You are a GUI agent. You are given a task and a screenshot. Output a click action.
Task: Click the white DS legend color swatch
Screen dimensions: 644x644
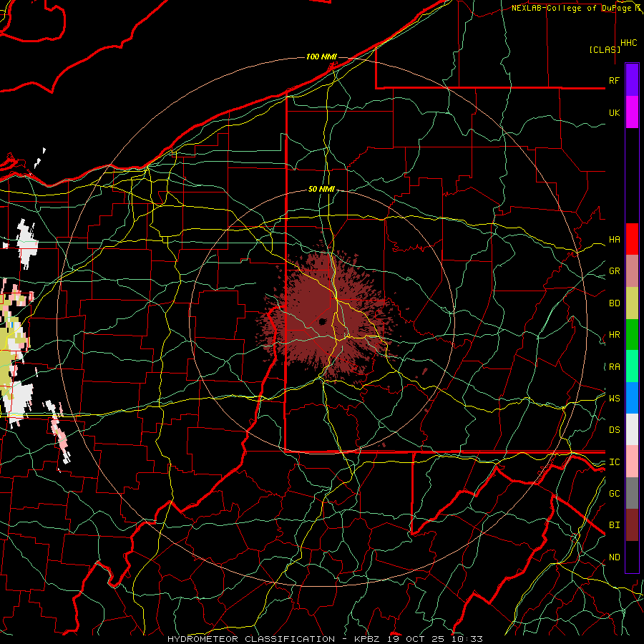point(632,429)
